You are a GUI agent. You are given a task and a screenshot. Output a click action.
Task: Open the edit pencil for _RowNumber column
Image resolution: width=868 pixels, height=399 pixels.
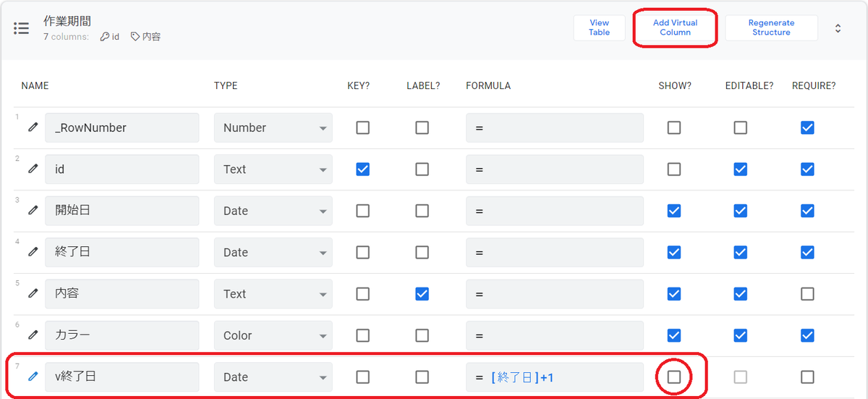point(33,127)
